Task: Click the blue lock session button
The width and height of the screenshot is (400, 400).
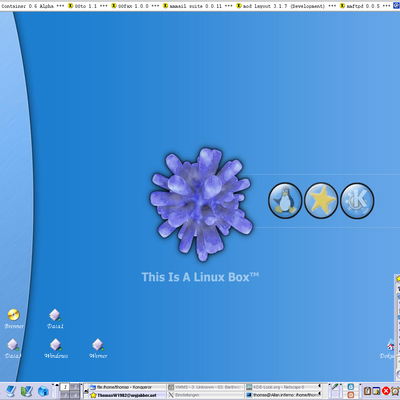Action: (x=351, y=387)
